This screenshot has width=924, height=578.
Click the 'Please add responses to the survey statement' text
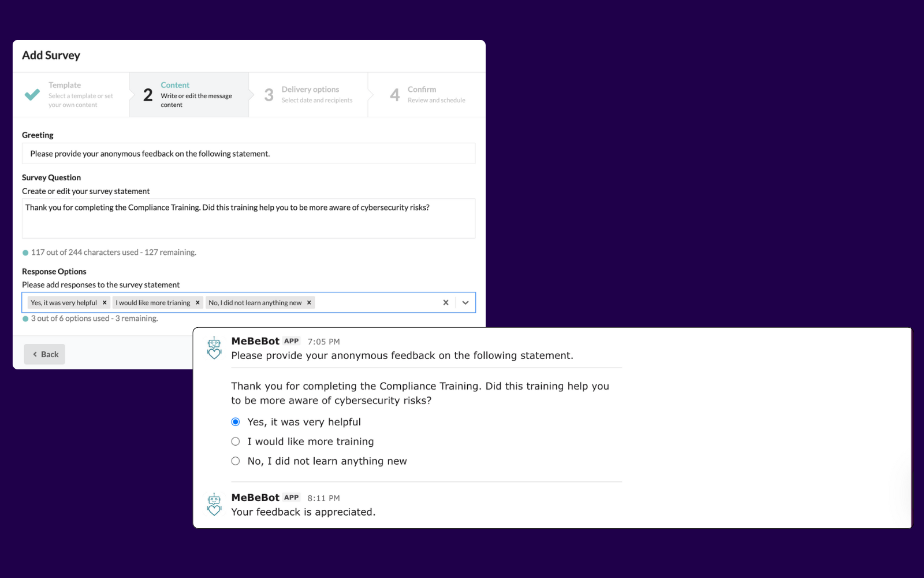(x=101, y=285)
